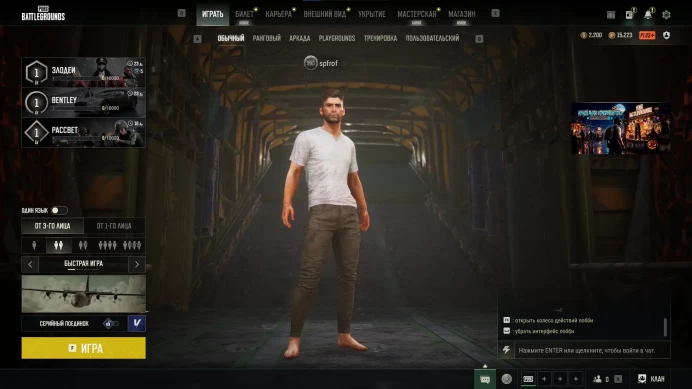Click the Q key icon left of tabs
Image resolution: width=692 pixels, height=389 pixels.
tap(181, 13)
